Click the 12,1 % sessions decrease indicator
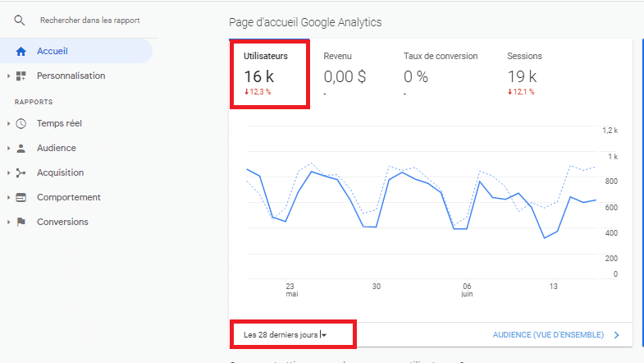This screenshot has width=644, height=363. pos(521,92)
